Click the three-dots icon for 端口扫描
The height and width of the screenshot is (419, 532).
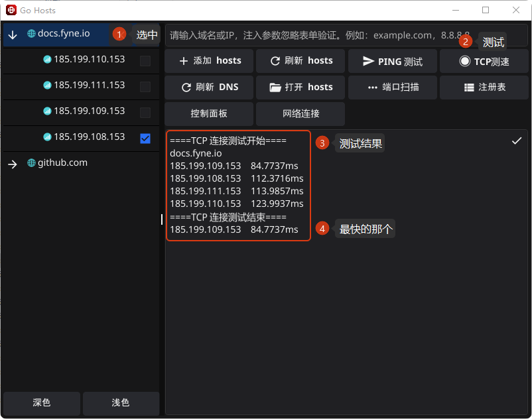pyautogui.click(x=372, y=88)
